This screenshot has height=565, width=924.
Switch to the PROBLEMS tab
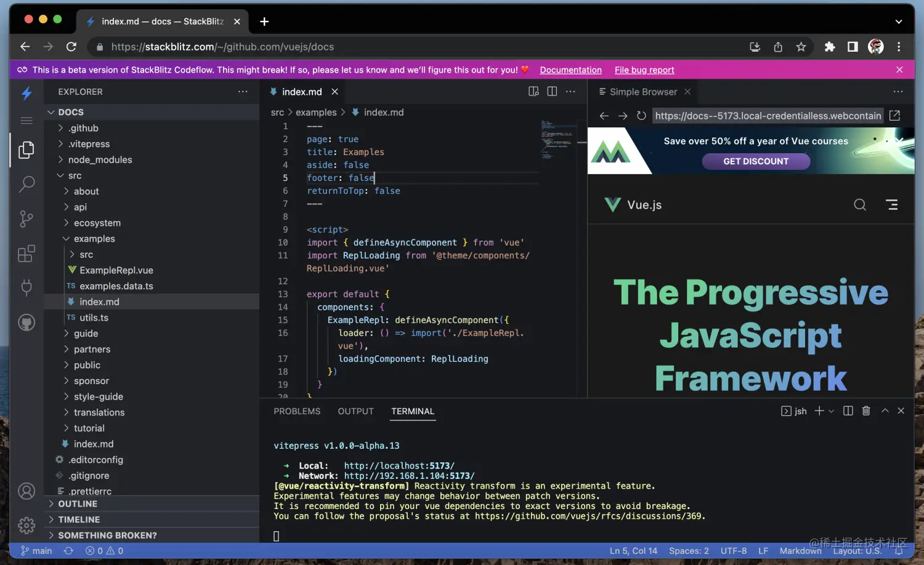pos(297,411)
